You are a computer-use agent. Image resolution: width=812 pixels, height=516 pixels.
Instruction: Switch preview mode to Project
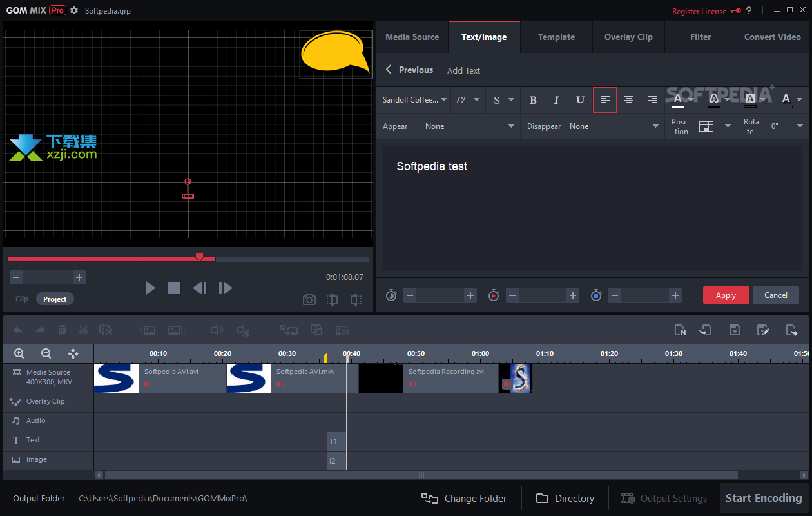(x=55, y=299)
